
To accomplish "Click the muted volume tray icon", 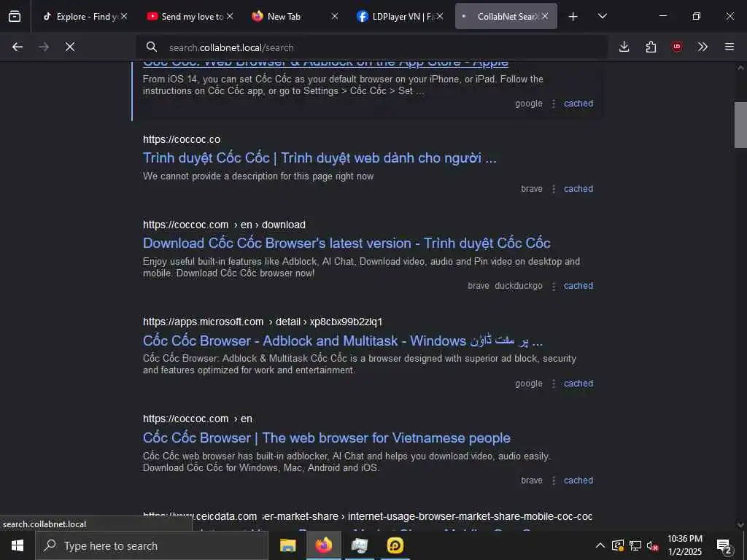I will [x=652, y=545].
